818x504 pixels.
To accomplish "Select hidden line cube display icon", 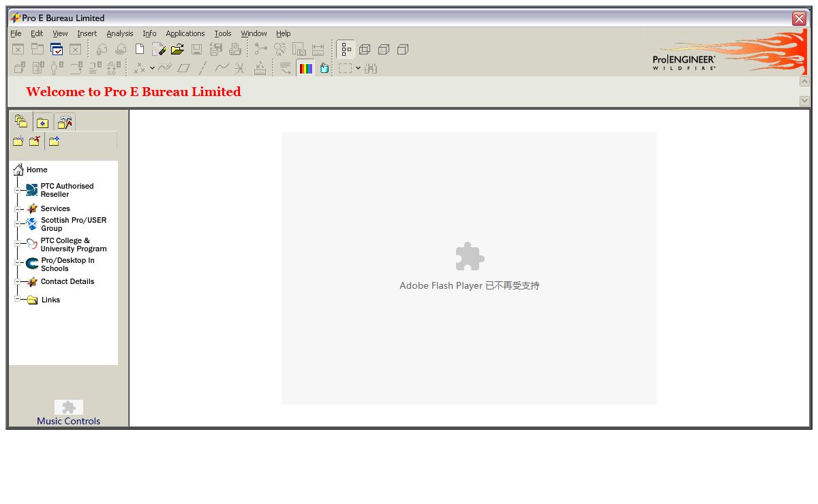I will pos(384,49).
